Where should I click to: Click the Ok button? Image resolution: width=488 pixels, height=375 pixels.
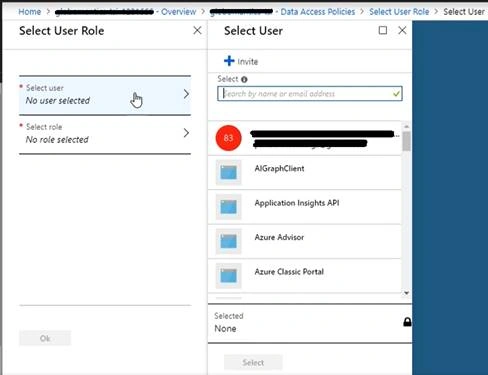tap(45, 338)
